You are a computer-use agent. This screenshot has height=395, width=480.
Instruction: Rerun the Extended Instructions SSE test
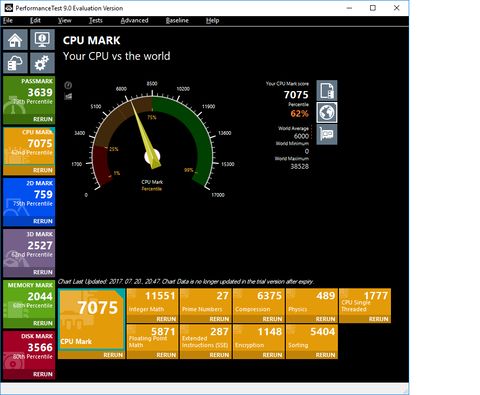(219, 355)
